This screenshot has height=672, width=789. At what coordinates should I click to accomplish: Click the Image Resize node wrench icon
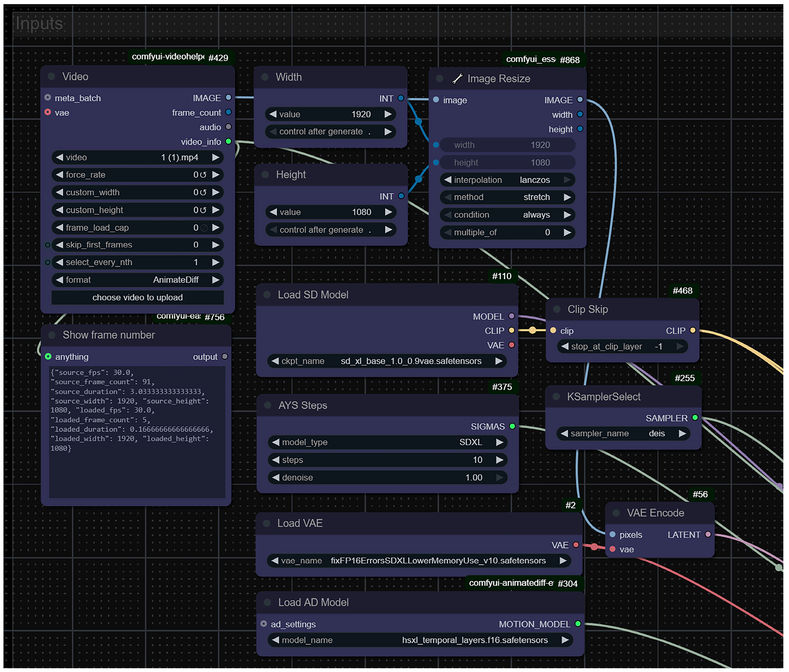457,79
